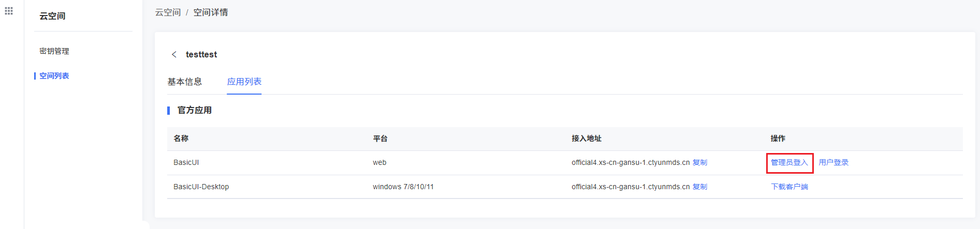This screenshot has height=229, width=980.
Task: Click the 云空间 breadcrumb link
Action: 168,12
